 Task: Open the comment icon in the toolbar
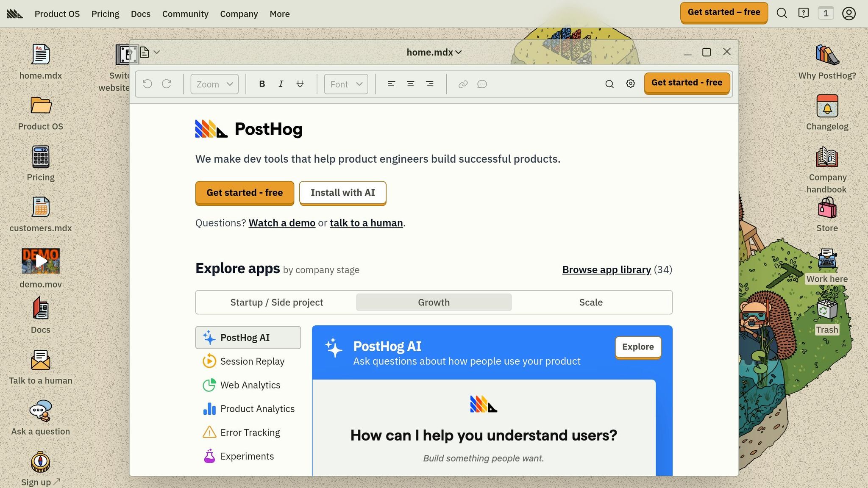click(x=482, y=84)
